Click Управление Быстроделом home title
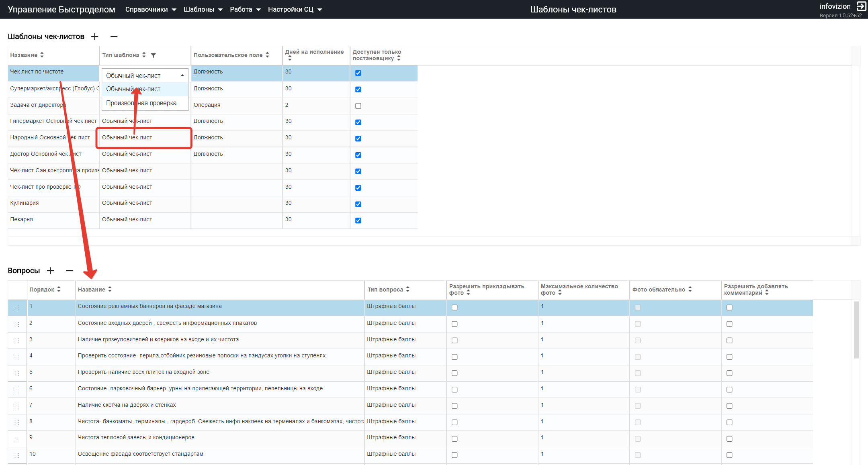This screenshot has width=868, height=465. (61, 9)
